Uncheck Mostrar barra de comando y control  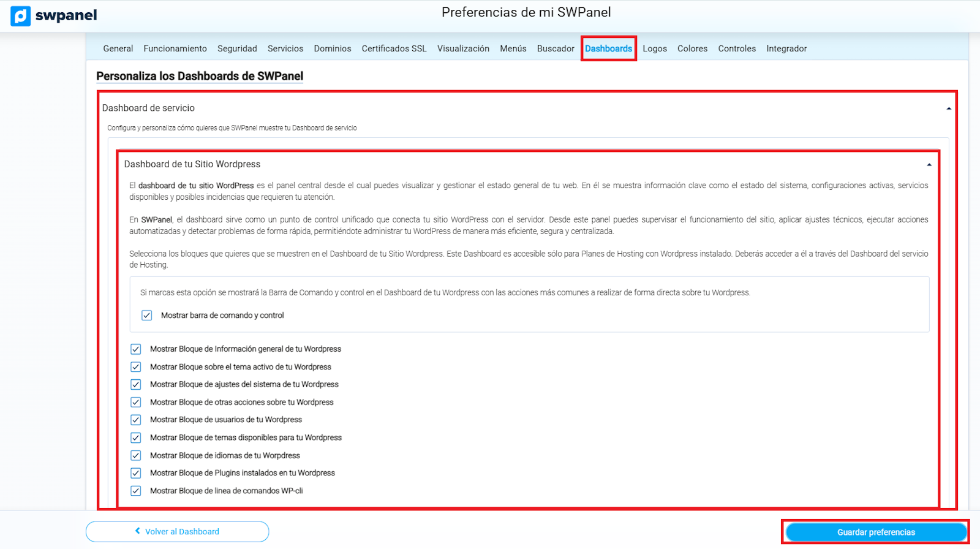[147, 316]
